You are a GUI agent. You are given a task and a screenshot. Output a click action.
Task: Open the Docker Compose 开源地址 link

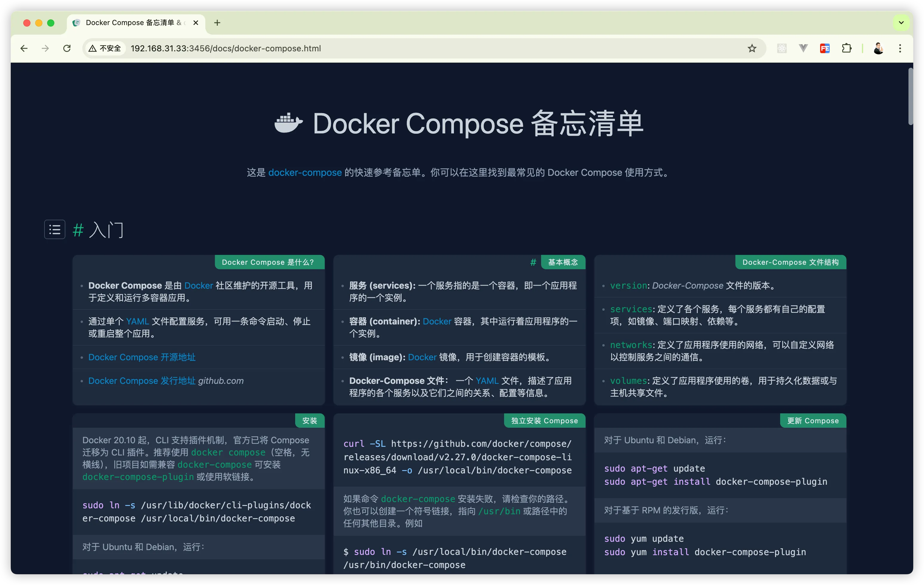tap(142, 357)
